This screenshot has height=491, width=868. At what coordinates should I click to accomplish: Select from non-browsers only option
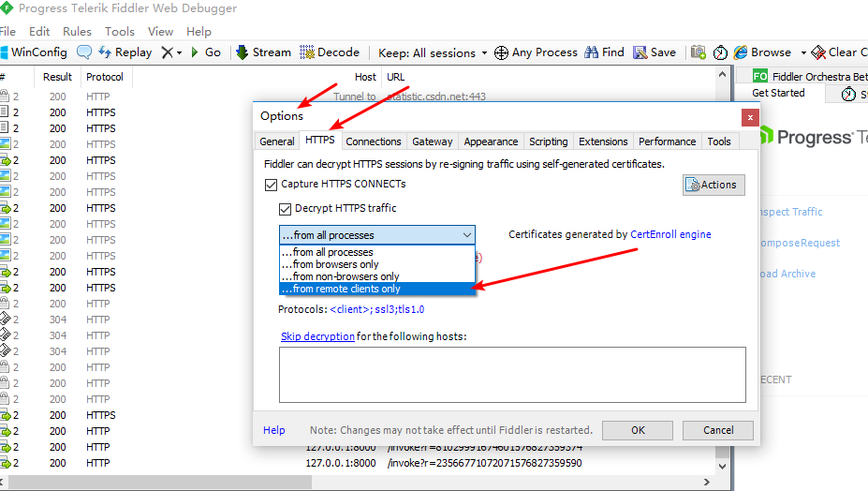[377, 276]
